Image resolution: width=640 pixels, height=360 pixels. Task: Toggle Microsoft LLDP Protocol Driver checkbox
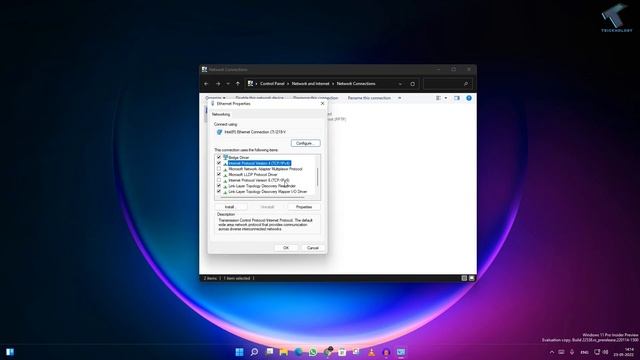pos(219,174)
